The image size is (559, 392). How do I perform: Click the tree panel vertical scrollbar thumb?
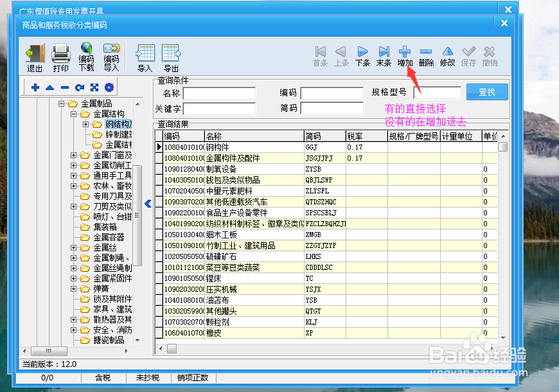click(137, 215)
